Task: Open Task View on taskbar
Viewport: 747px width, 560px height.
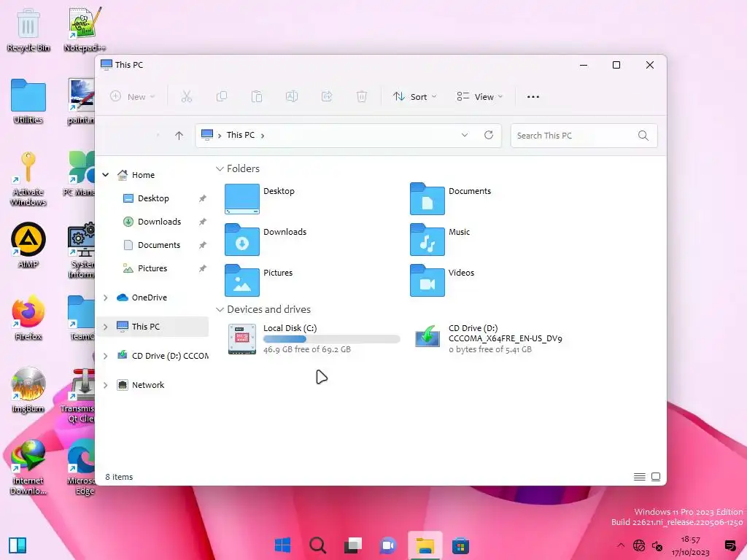Action: 353,545
